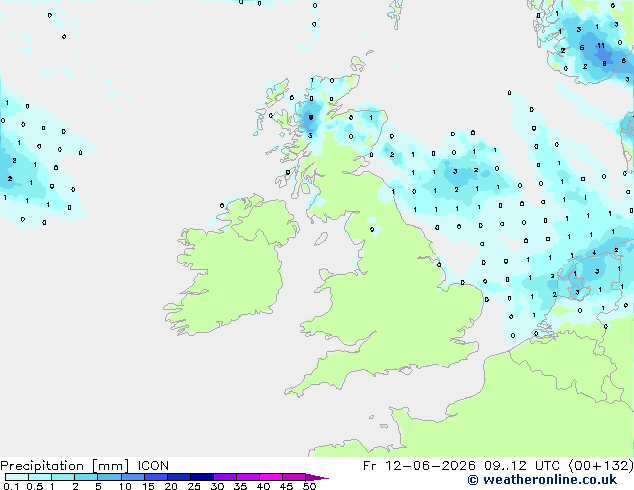Select the 45–50 mm legend color swatch

(x=294, y=477)
